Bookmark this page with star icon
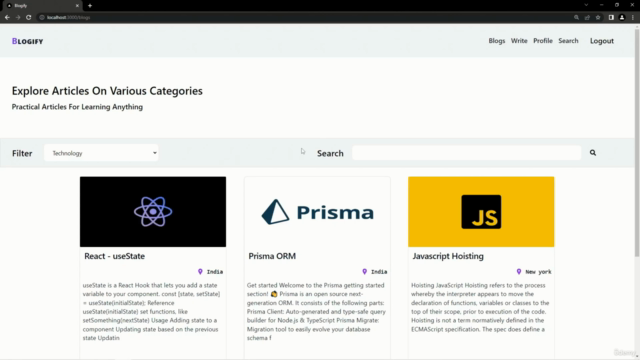The width and height of the screenshot is (640, 360). click(x=598, y=18)
